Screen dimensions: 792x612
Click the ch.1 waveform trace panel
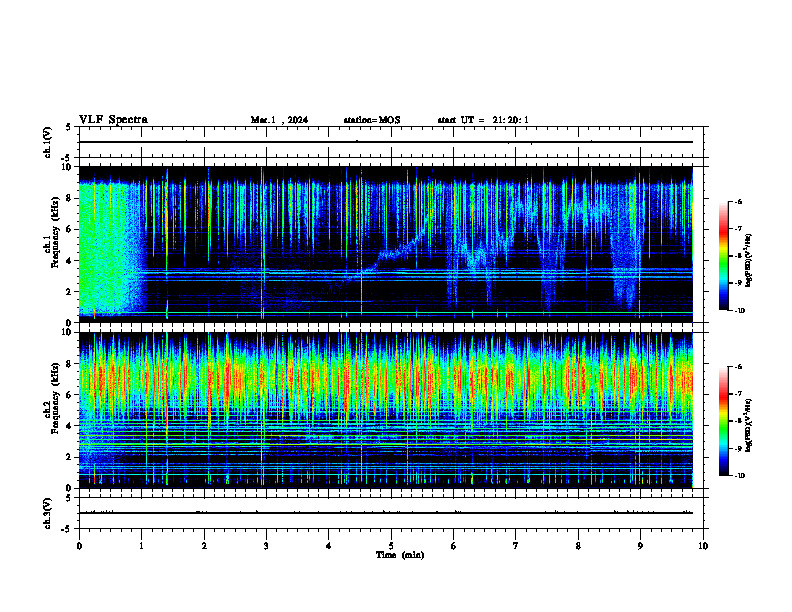391,142
